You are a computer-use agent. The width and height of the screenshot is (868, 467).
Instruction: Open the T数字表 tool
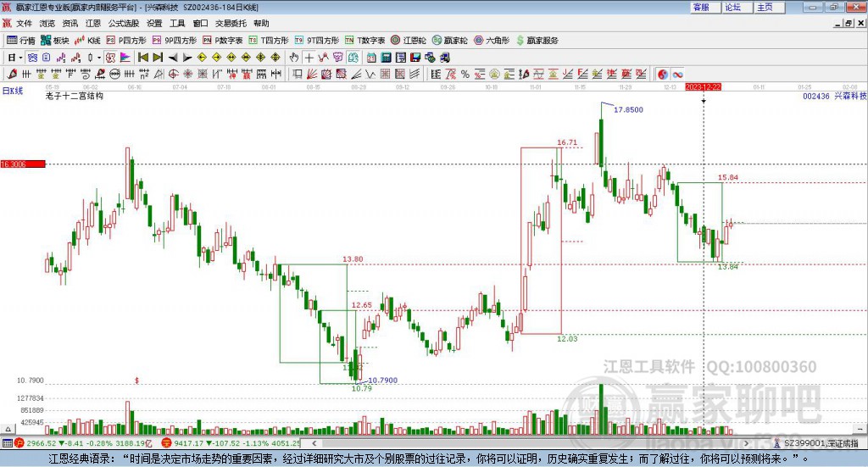click(x=364, y=41)
